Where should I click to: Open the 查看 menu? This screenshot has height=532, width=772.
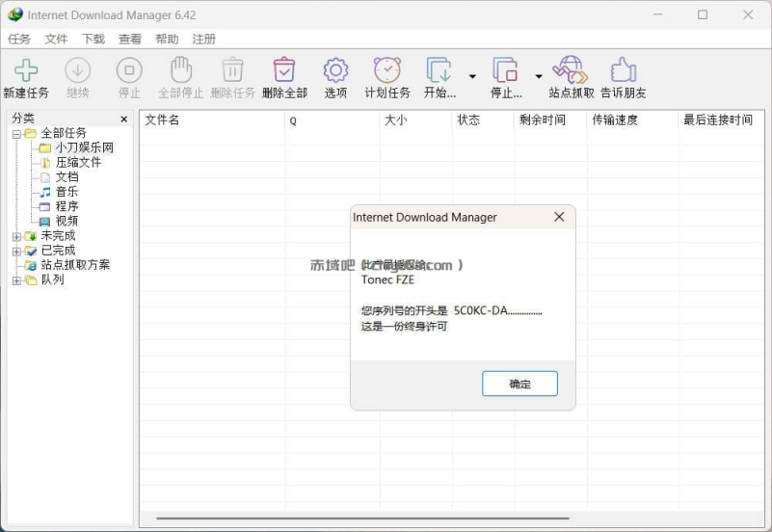tap(130, 39)
